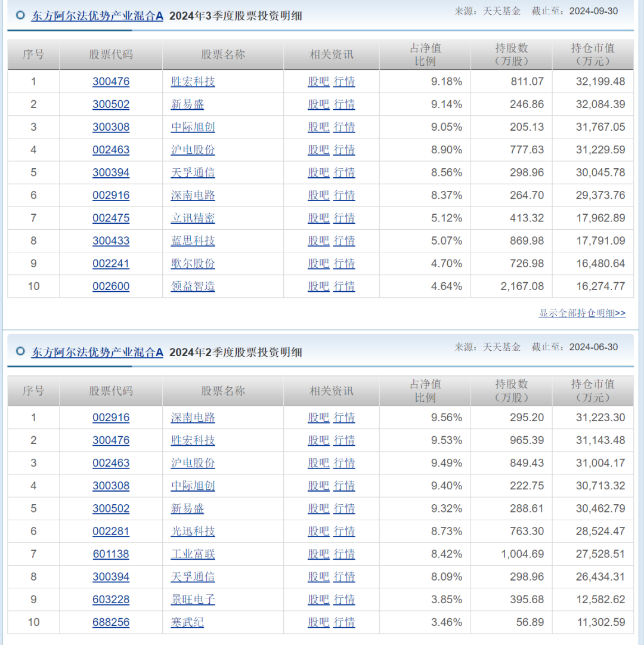Open 股吧 for 胜宏科技 in Q3 table

point(318,82)
